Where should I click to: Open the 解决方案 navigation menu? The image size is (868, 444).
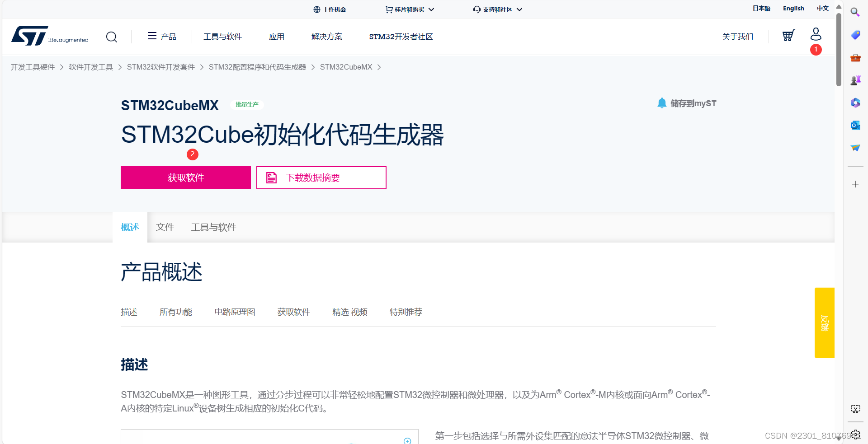click(327, 37)
